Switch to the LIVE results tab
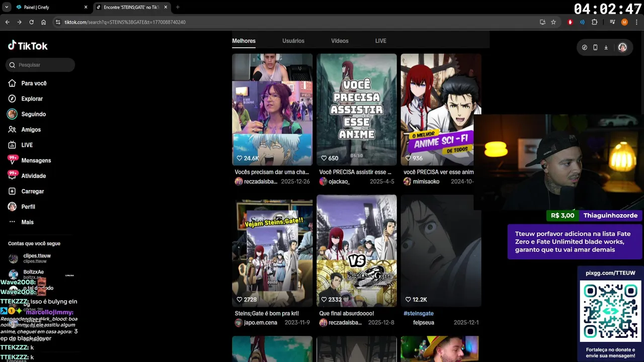Screen dimensions: 644x362 tap(381, 41)
